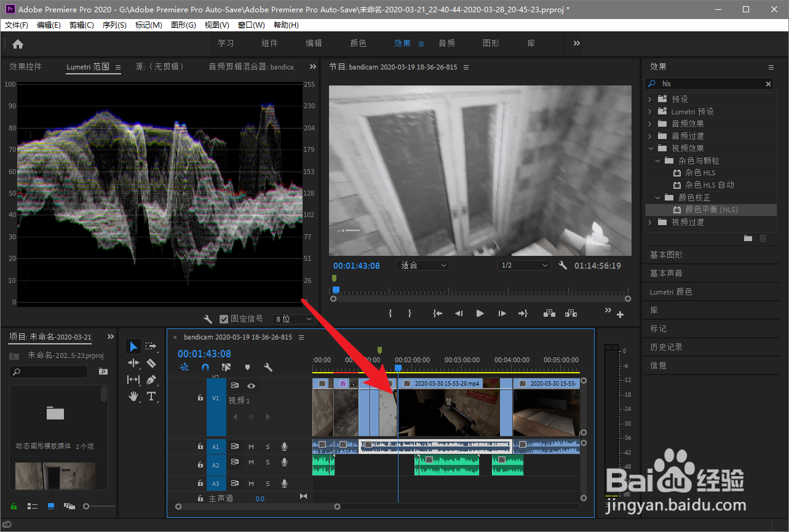This screenshot has height=532, width=789.
Task: Open the 剪辑(C) menu
Action: pos(82,25)
